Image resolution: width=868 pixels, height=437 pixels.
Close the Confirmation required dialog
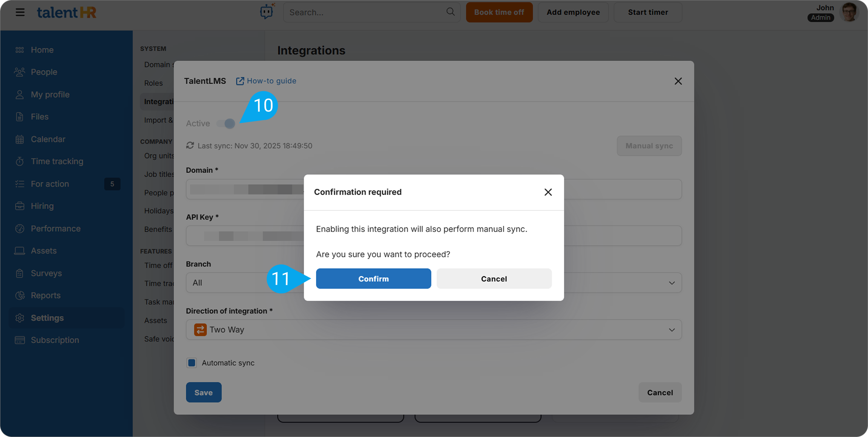[x=548, y=192]
